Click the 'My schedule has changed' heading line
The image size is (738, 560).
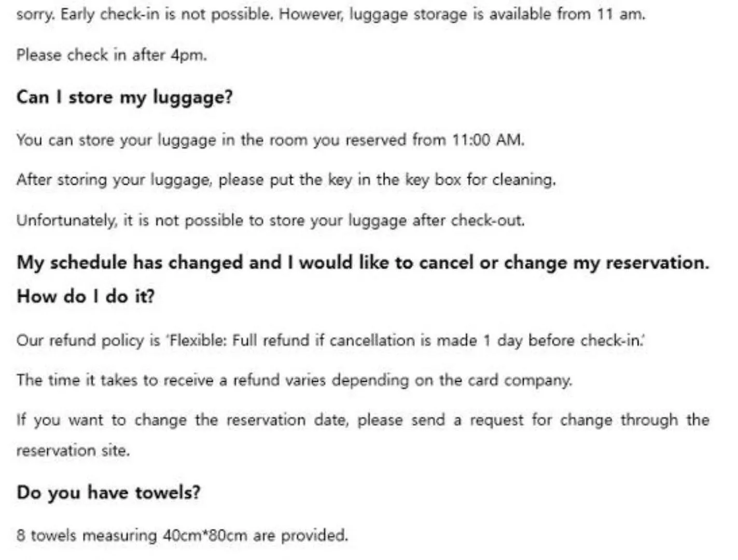pyautogui.click(x=363, y=262)
